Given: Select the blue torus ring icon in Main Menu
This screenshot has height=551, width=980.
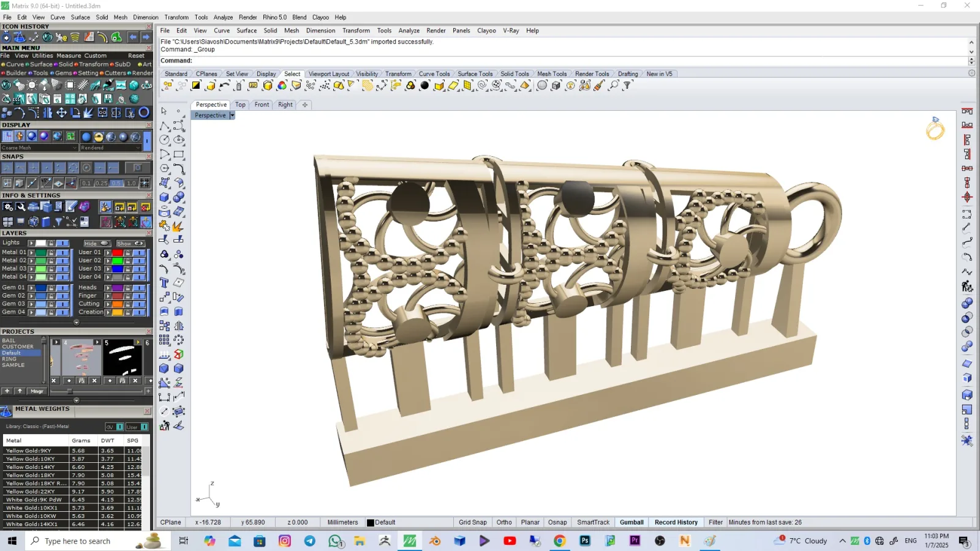Looking at the screenshot, I should pos(144,113).
